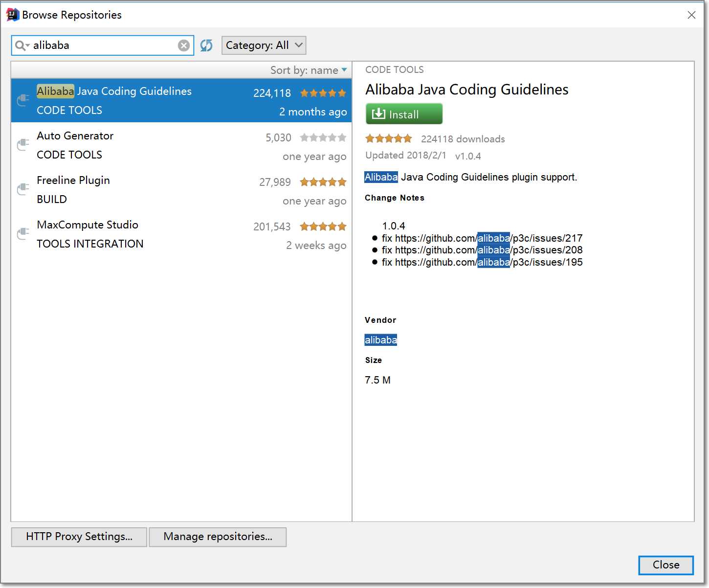This screenshot has width=709, height=588.
Task: Install the Alibaba Java Coding Guidelines plugin
Action: tap(404, 114)
